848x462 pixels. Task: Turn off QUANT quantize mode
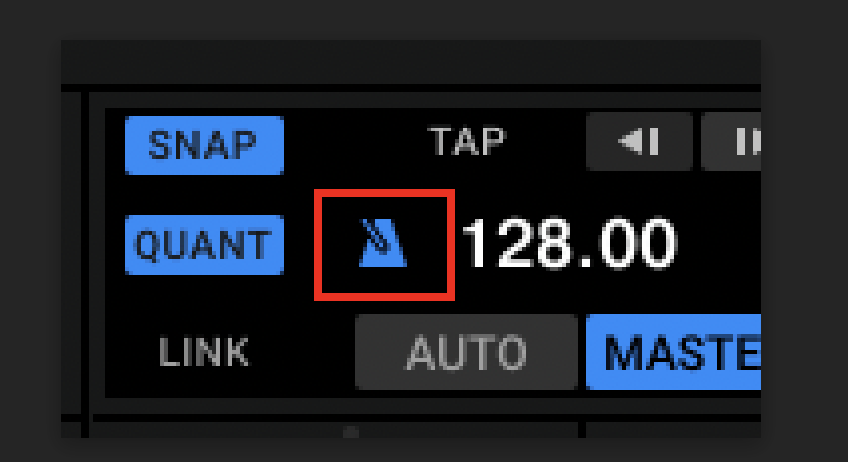point(204,245)
